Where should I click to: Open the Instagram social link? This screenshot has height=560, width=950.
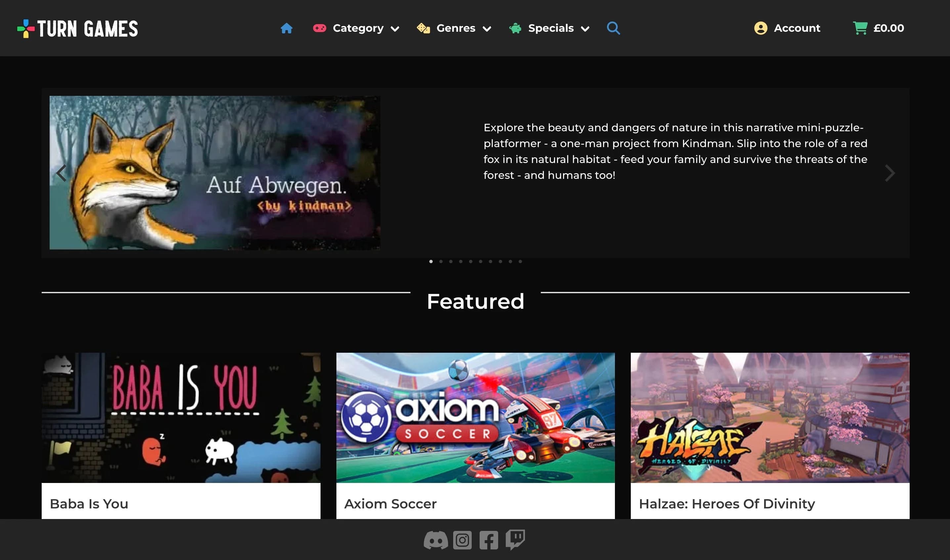point(462,540)
